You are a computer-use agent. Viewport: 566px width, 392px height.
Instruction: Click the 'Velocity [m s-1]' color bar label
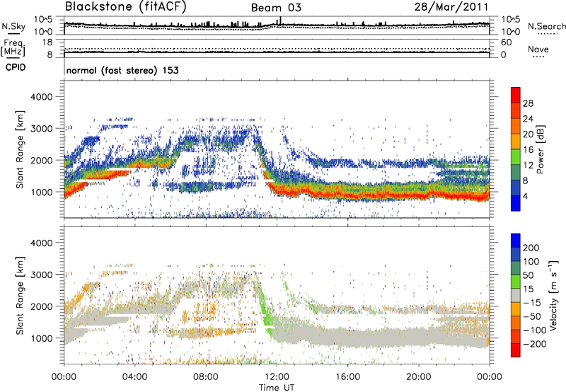pyautogui.click(x=553, y=296)
